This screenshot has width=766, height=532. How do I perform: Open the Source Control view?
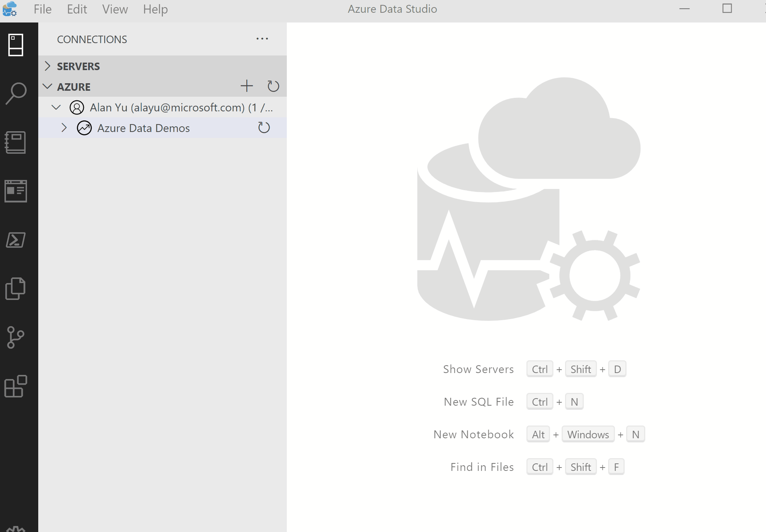[x=15, y=337]
